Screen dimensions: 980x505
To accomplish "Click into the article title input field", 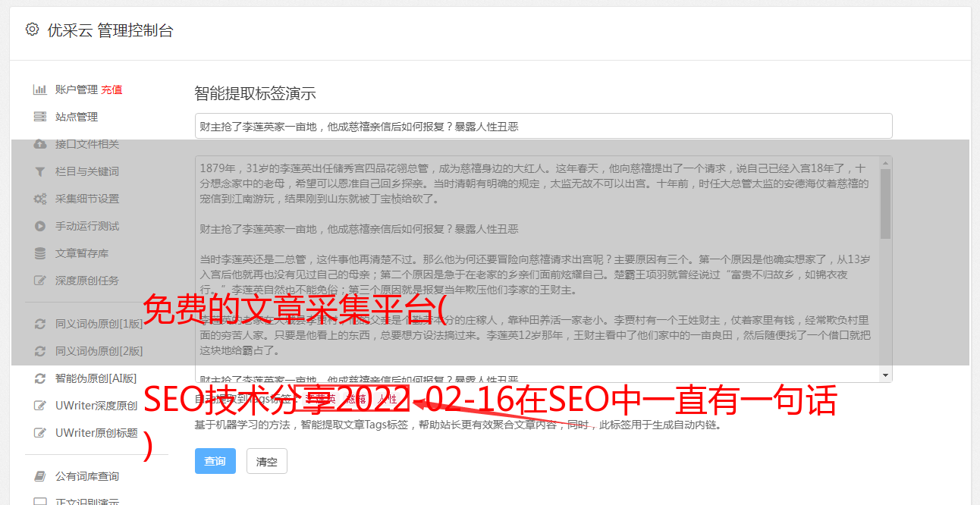I will pyautogui.click(x=543, y=126).
